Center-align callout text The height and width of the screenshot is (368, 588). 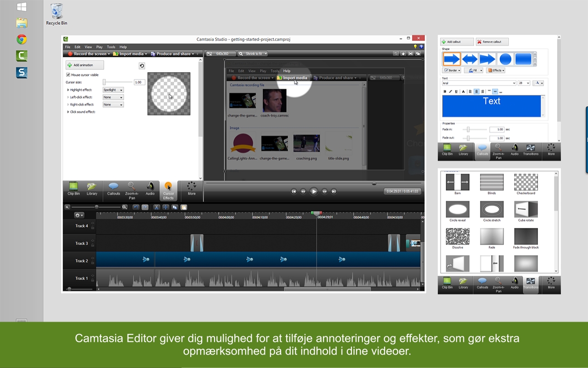point(477,91)
